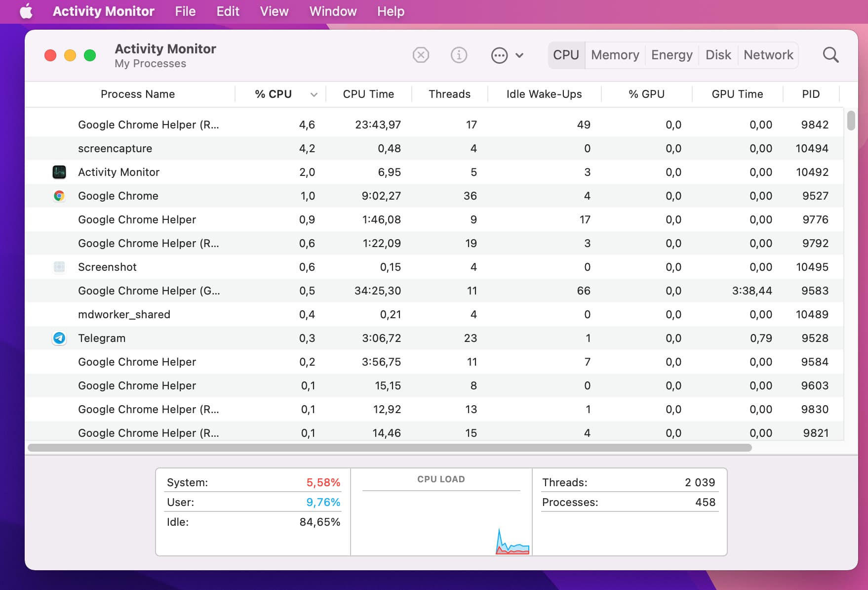Screen dimensions: 868x590
Task: Select the screencapture process row
Action: point(434,148)
